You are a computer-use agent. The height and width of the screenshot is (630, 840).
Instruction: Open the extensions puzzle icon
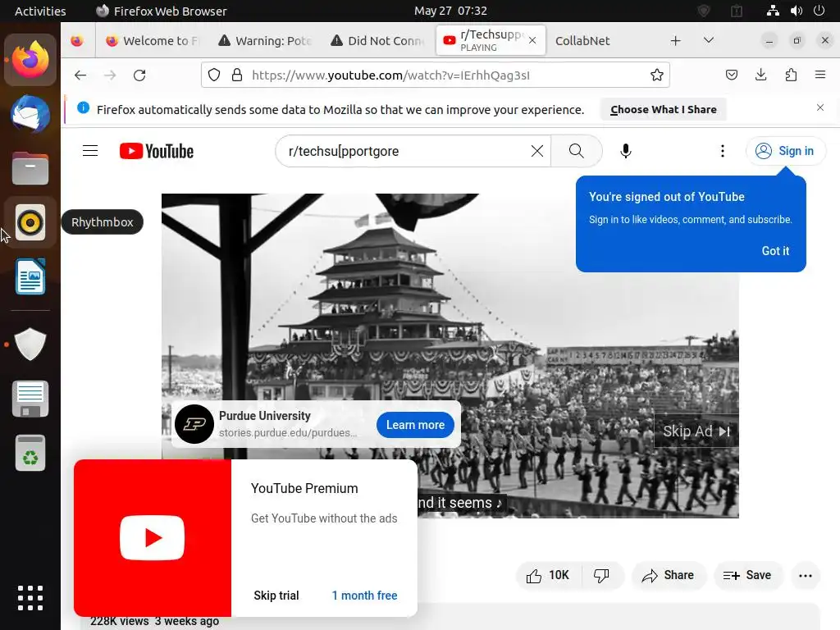(x=792, y=75)
